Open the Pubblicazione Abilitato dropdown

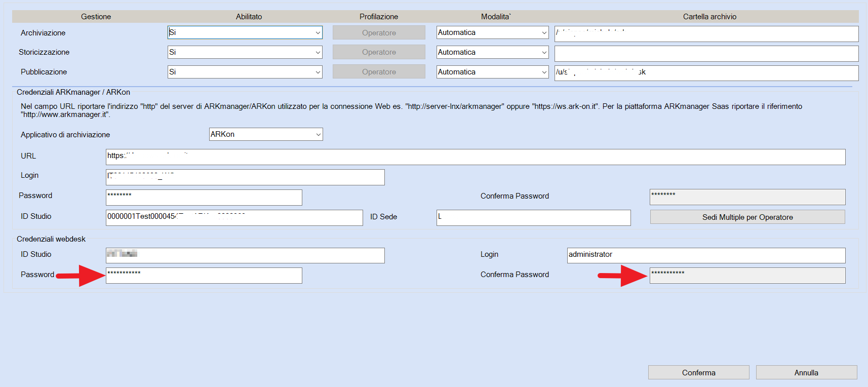[x=245, y=72]
